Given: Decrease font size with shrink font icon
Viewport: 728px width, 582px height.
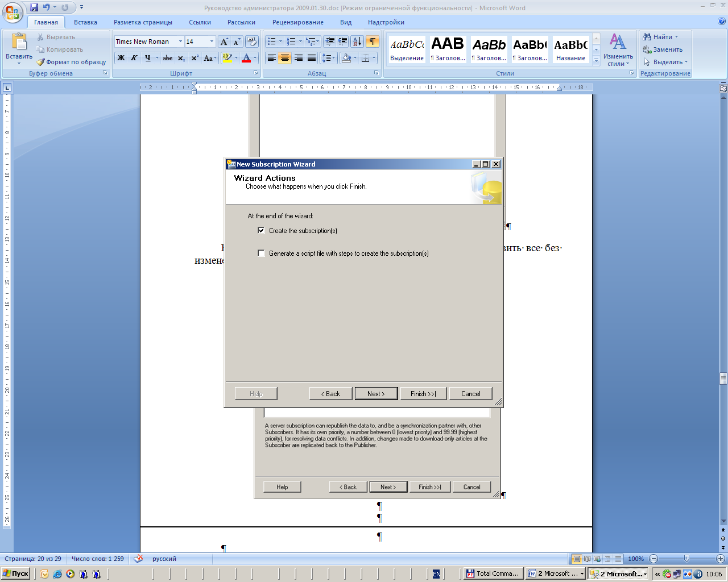Looking at the screenshot, I should 237,41.
